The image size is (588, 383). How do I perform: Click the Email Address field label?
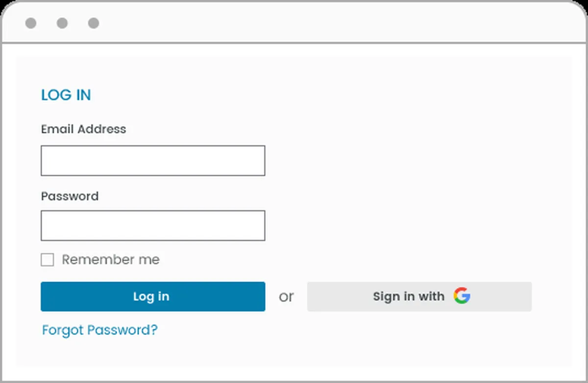coord(83,129)
